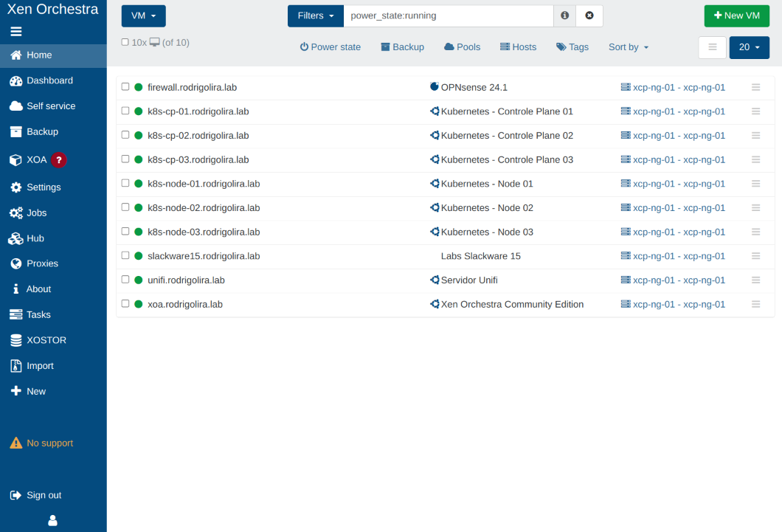Click the green status dot of xoa.rodrigolira.lab
Image resolution: width=782 pixels, height=532 pixels.
pos(139,304)
